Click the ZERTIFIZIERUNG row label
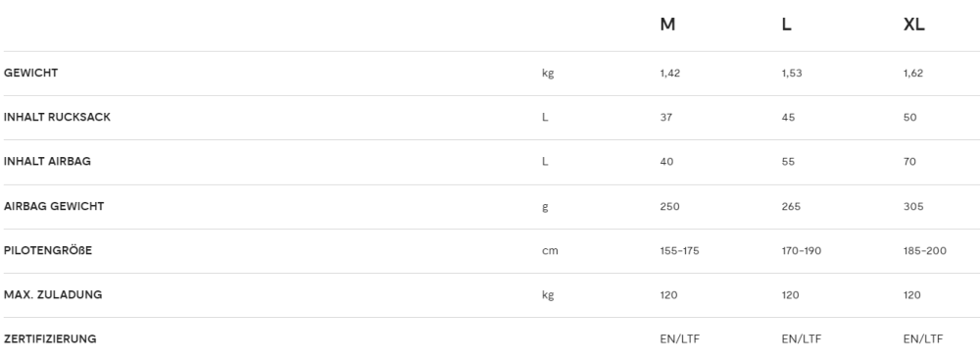This screenshot has height=362, width=980. [50, 338]
